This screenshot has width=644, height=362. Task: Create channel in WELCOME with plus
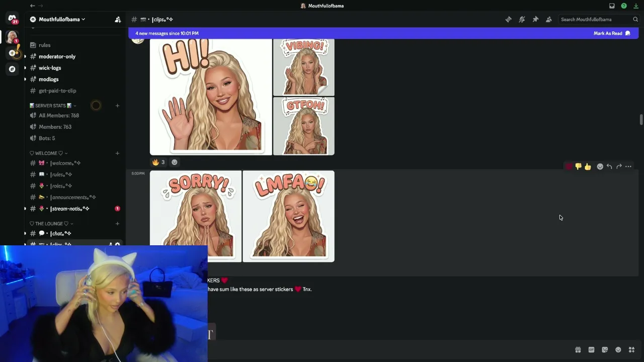coord(117,153)
